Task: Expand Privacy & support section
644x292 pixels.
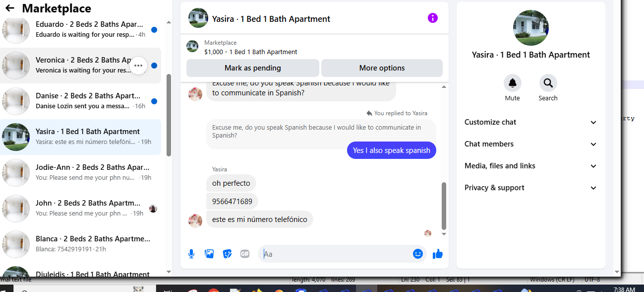Action: pos(530,188)
